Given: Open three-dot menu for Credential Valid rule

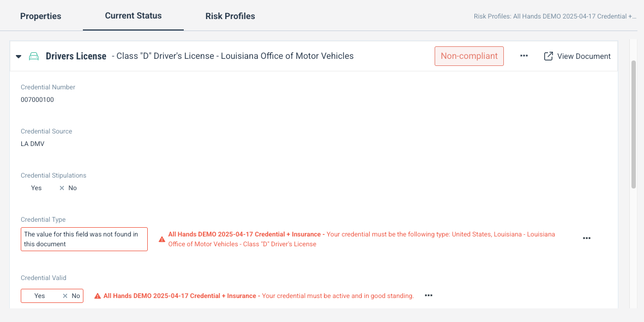Looking at the screenshot, I should [429, 295].
